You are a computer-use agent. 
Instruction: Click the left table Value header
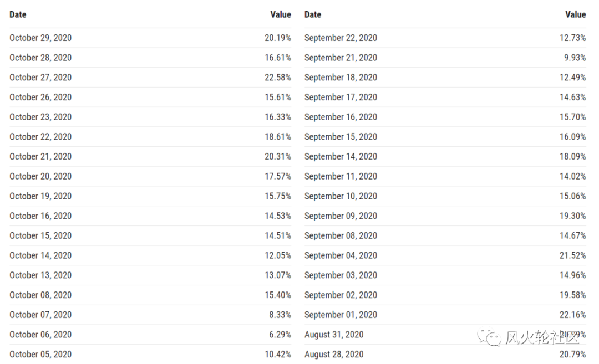click(281, 14)
